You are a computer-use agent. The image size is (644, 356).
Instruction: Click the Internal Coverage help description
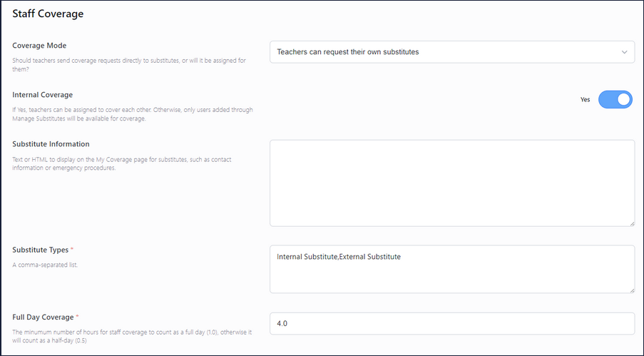[132, 114]
